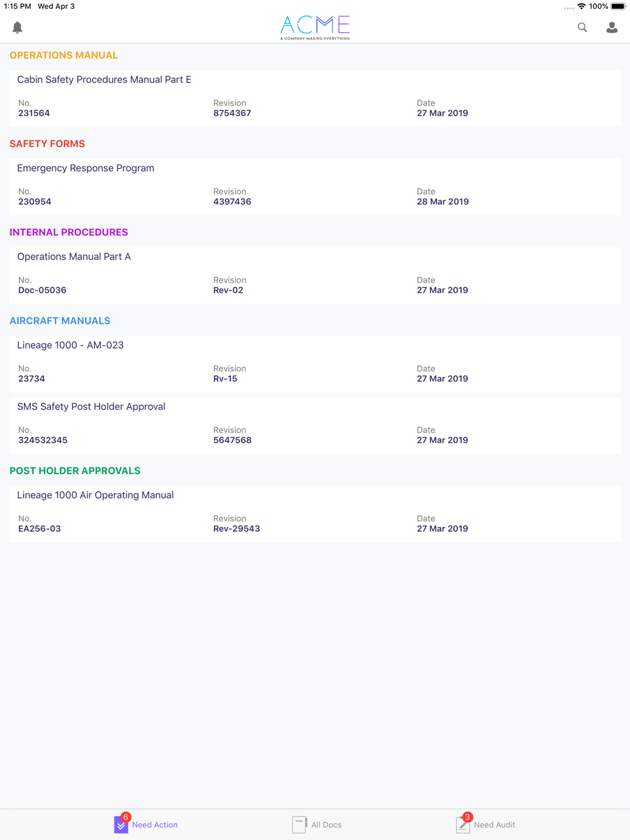
Task: Open Operations Manual Part A
Action: coord(74,257)
